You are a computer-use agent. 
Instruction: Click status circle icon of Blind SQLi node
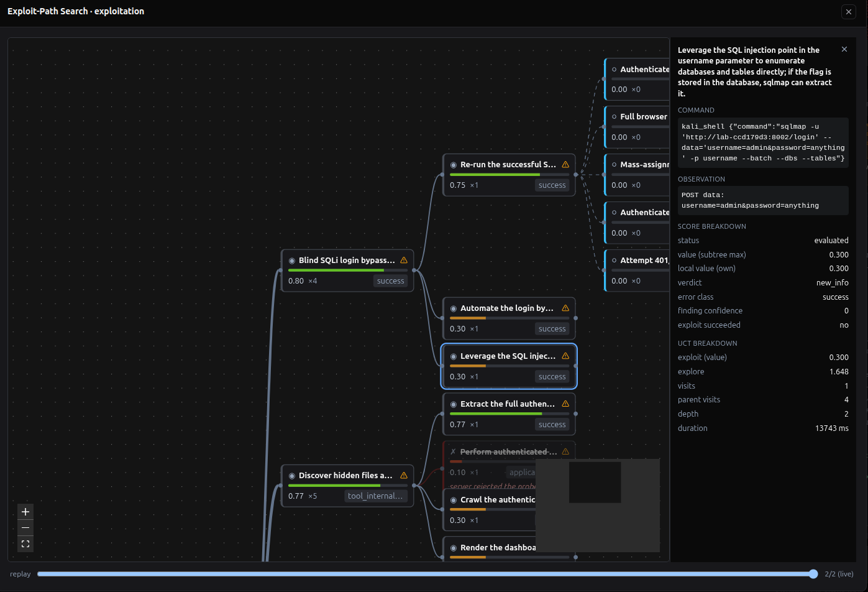click(292, 261)
